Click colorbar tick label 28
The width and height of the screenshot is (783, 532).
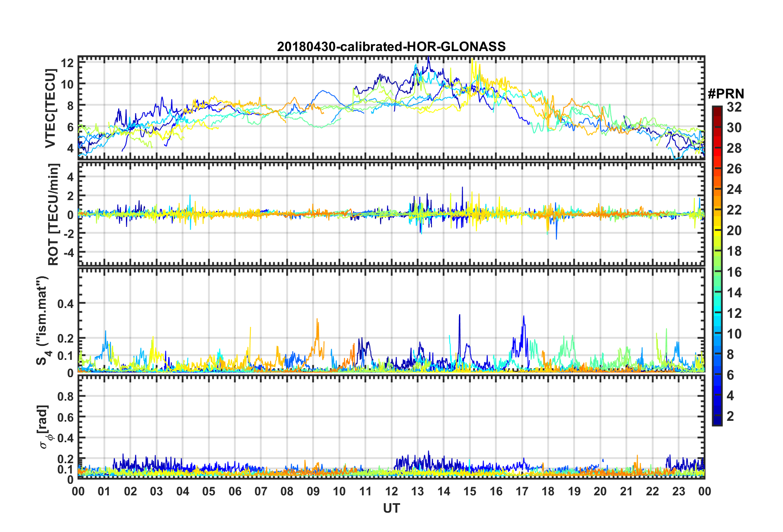734,148
